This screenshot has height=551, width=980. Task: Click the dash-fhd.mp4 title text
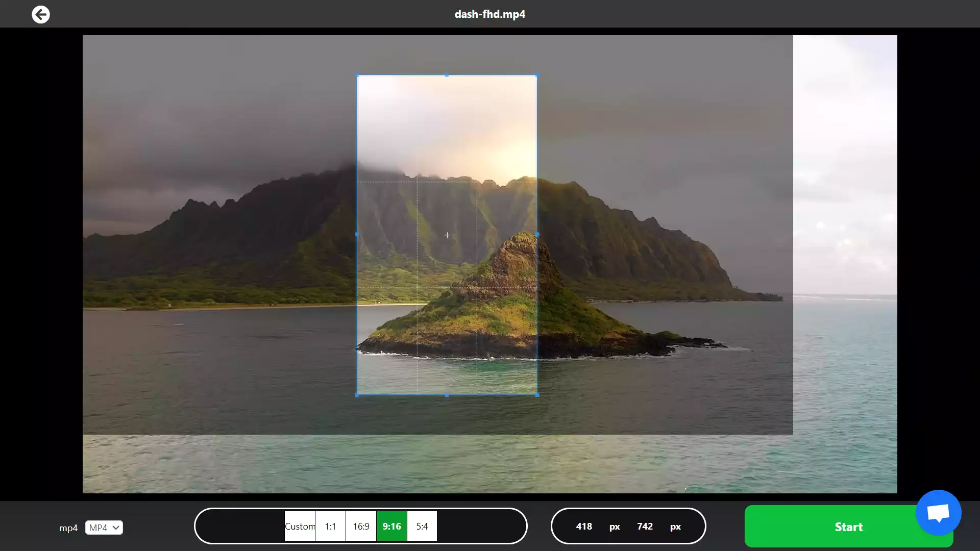489,14
